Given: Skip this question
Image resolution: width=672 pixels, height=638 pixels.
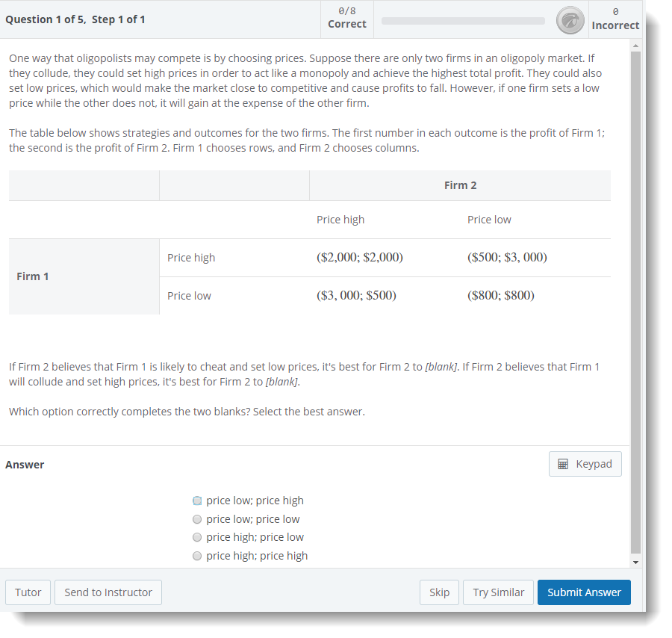Looking at the screenshot, I should point(439,592).
